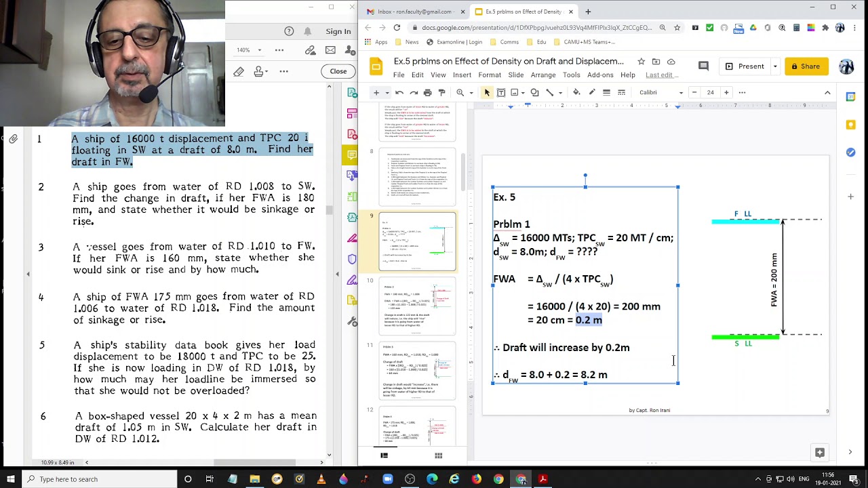Open the shape tool

[x=534, y=92]
